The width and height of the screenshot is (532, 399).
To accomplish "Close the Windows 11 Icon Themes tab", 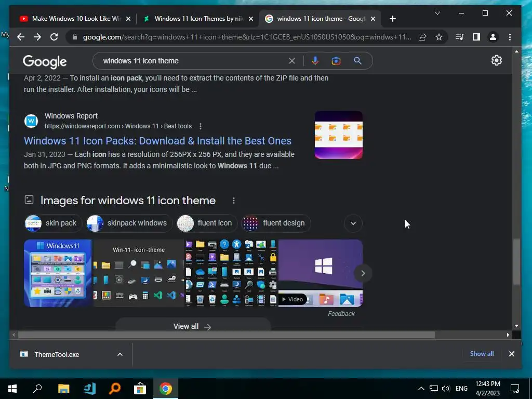I will tap(251, 19).
